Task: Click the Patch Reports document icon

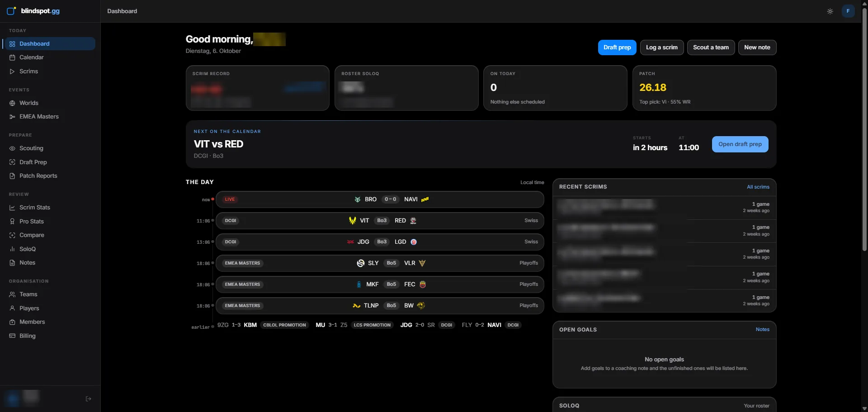Action: pyautogui.click(x=12, y=176)
